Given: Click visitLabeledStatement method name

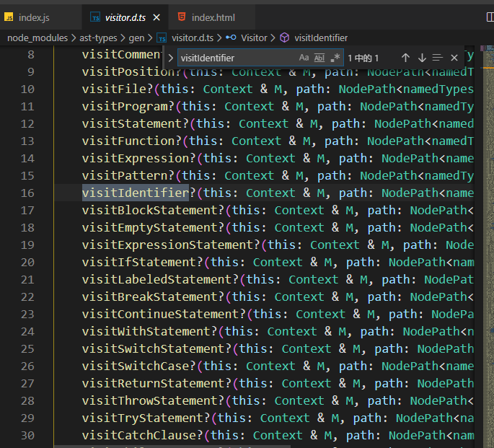Looking at the screenshot, I should tap(156, 280).
